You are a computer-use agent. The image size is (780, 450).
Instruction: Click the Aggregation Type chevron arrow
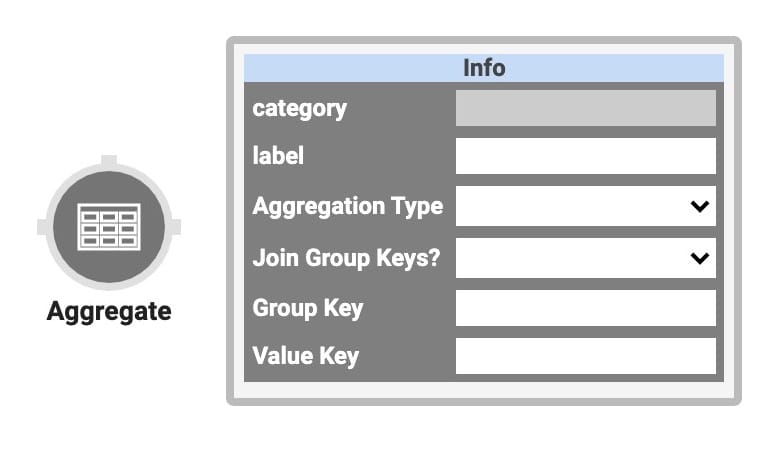699,206
